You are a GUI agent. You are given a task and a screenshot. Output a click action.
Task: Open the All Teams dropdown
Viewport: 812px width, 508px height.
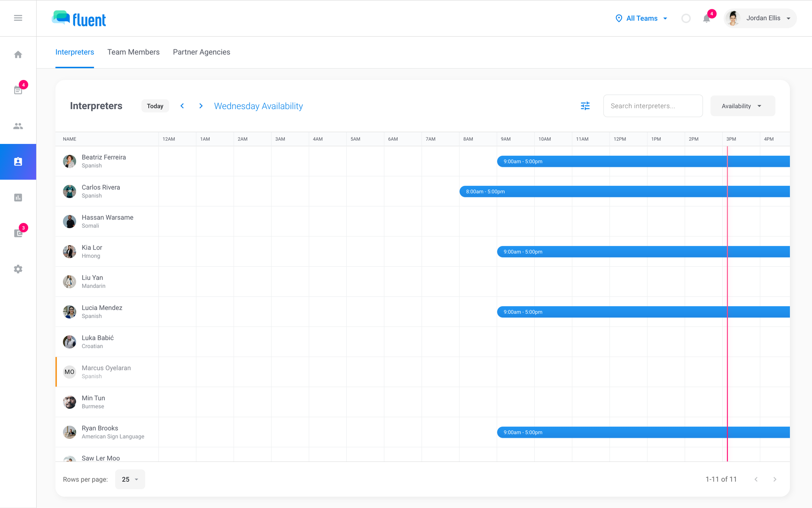click(x=641, y=18)
